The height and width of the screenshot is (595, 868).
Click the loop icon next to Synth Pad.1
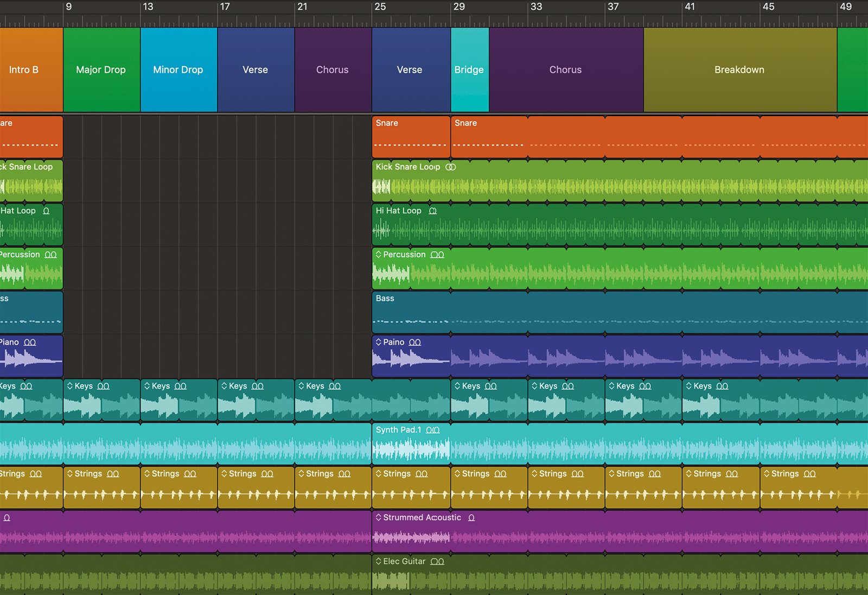click(x=433, y=431)
